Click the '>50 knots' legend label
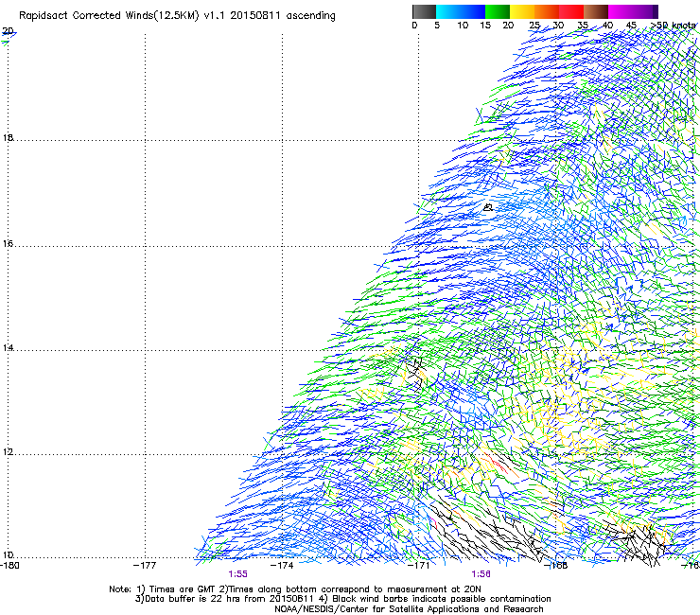This screenshot has height=615, width=700. point(674,26)
